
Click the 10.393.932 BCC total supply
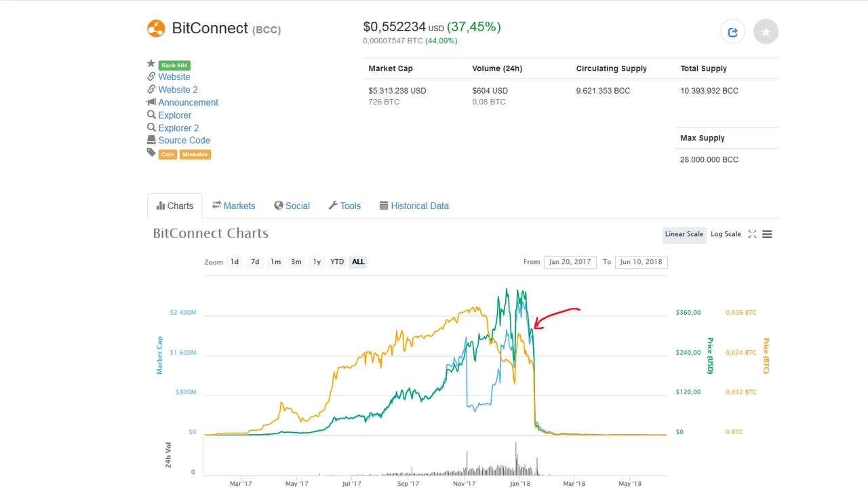[x=709, y=91]
